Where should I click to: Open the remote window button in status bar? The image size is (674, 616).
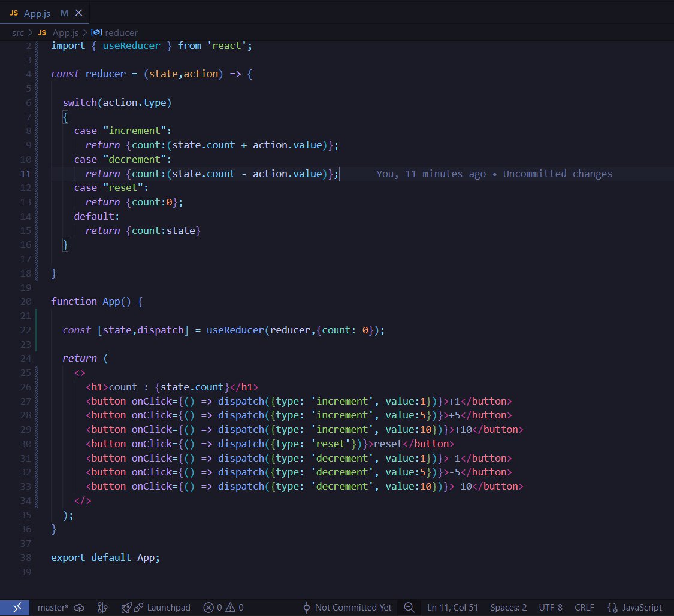pos(14,608)
